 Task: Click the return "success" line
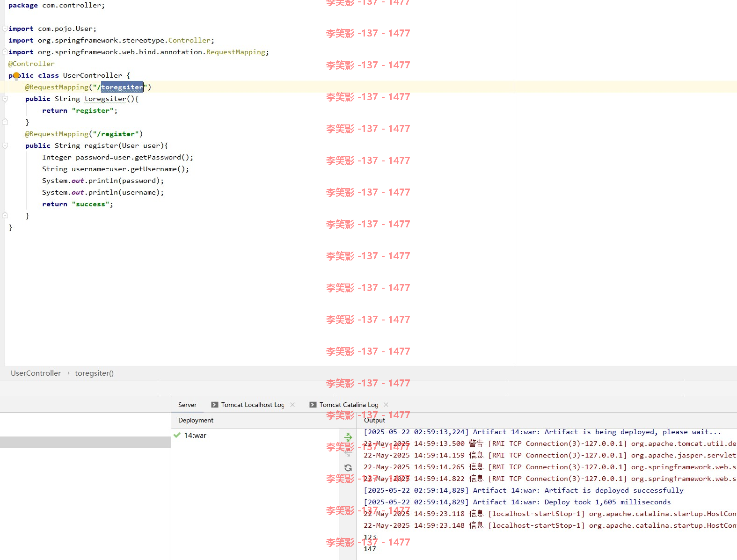coord(78,204)
